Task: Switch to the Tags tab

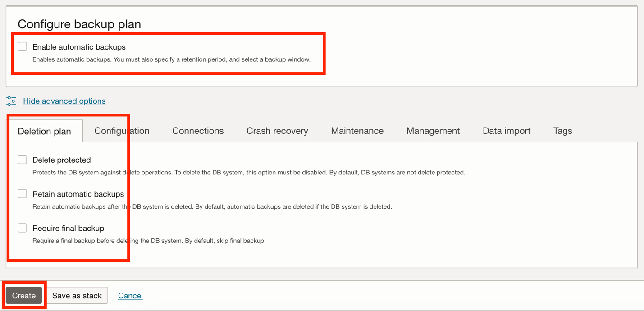Action: (562, 131)
